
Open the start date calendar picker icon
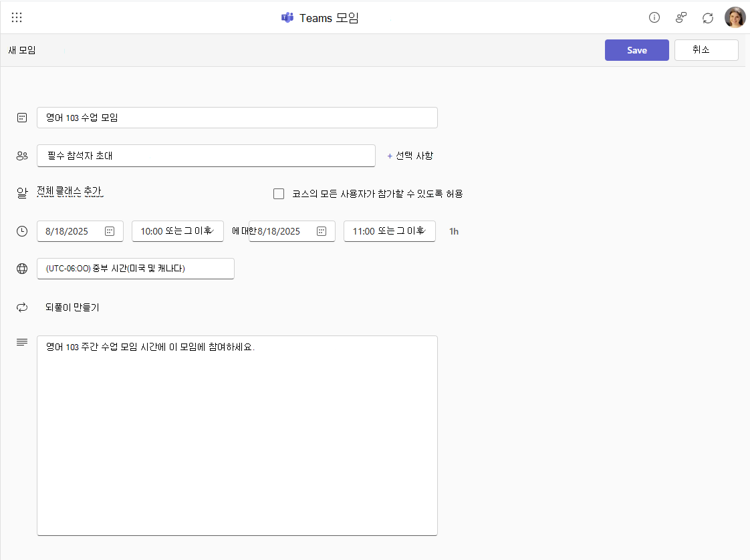click(110, 231)
